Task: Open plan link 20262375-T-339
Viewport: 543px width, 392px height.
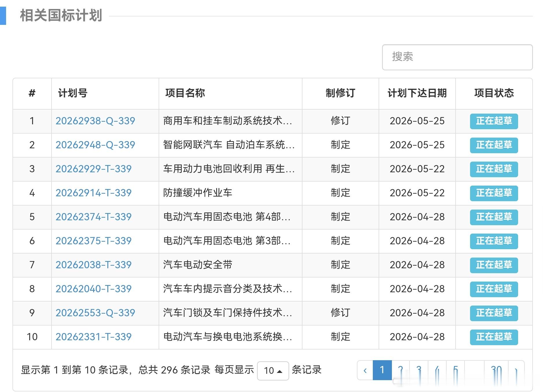Action: (93, 241)
